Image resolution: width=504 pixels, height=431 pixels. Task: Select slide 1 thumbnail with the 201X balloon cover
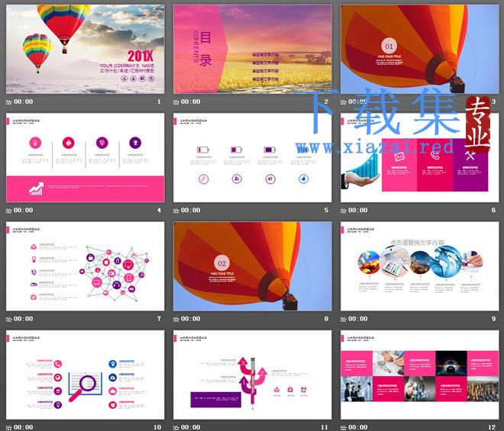(x=86, y=49)
